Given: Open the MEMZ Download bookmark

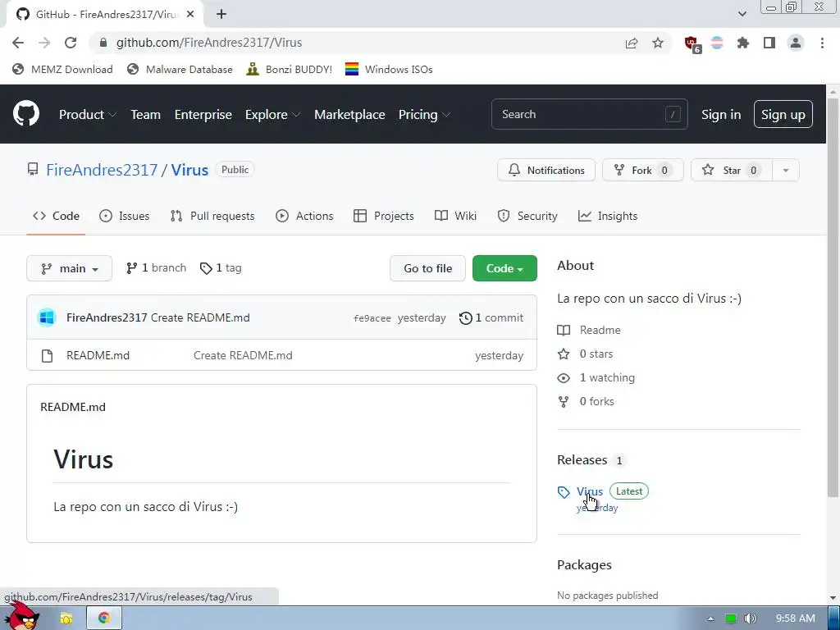Looking at the screenshot, I should click(x=62, y=70).
